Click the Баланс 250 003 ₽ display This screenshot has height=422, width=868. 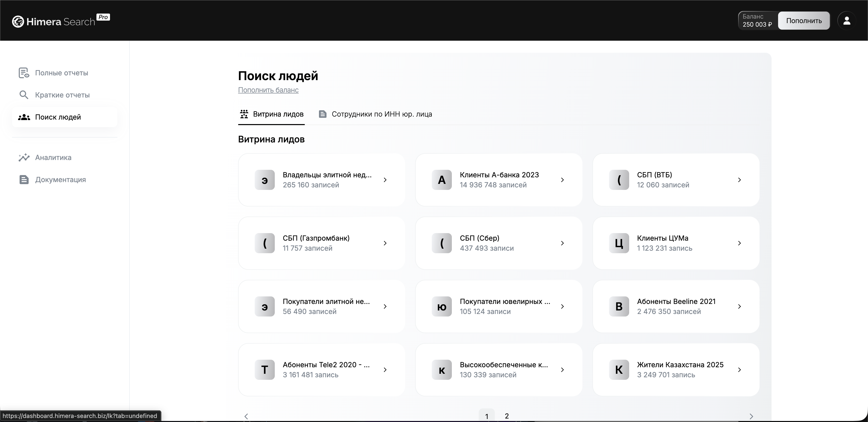point(757,21)
